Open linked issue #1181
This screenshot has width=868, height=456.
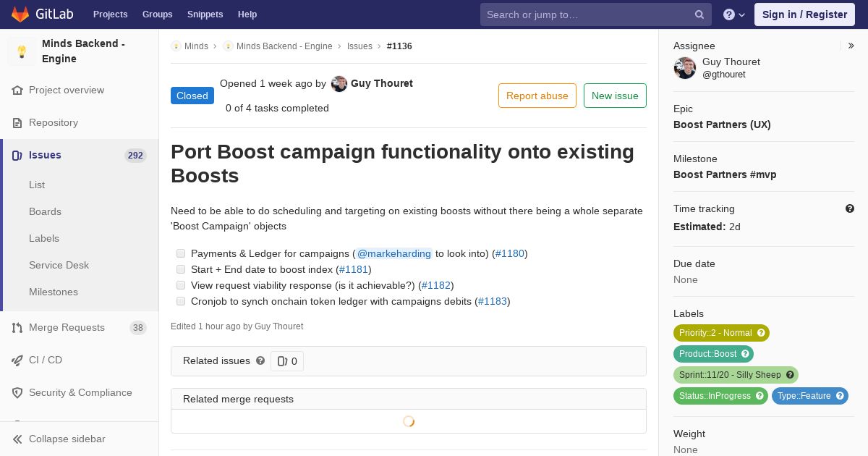pyautogui.click(x=354, y=269)
